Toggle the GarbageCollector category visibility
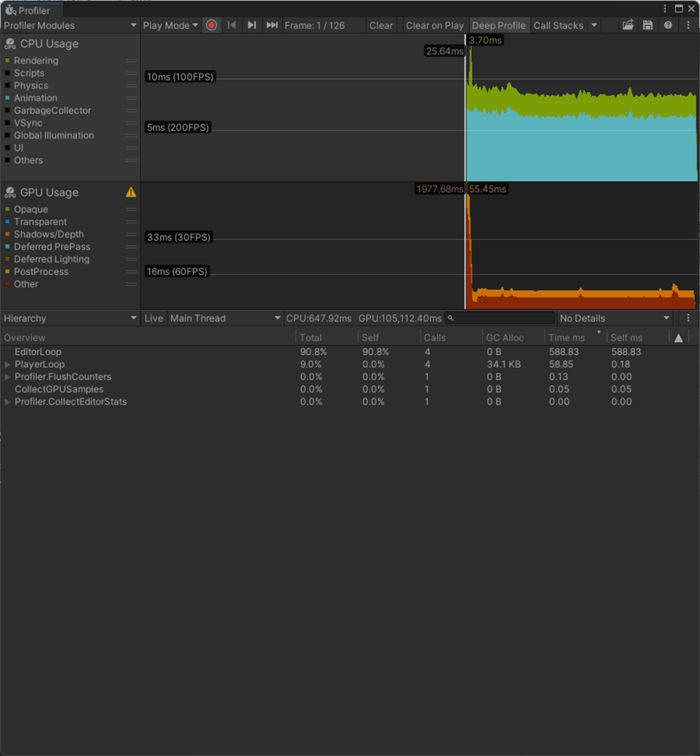 point(8,110)
